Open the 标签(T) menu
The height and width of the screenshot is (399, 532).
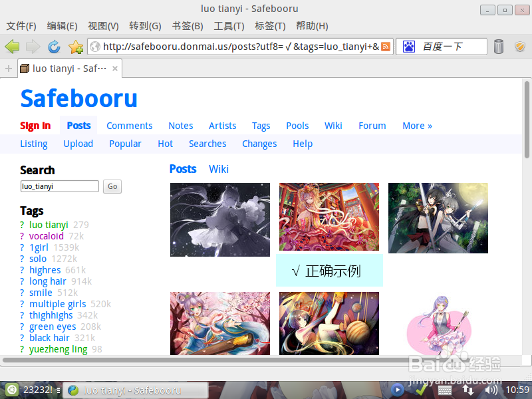(270, 26)
